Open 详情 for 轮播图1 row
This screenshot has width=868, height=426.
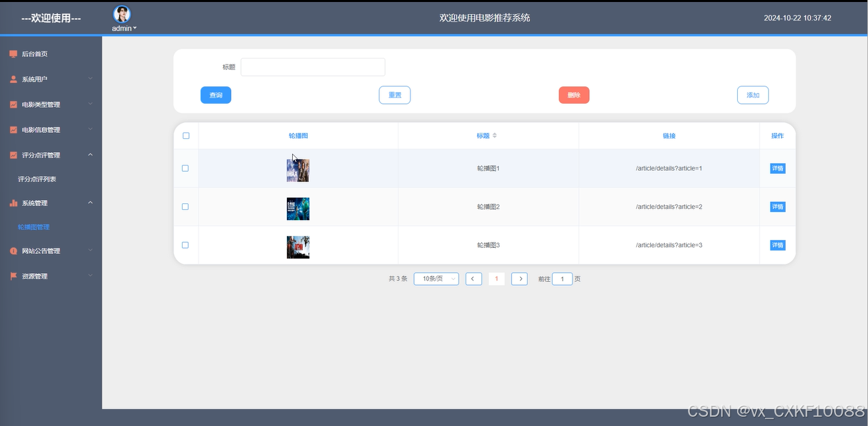point(778,168)
